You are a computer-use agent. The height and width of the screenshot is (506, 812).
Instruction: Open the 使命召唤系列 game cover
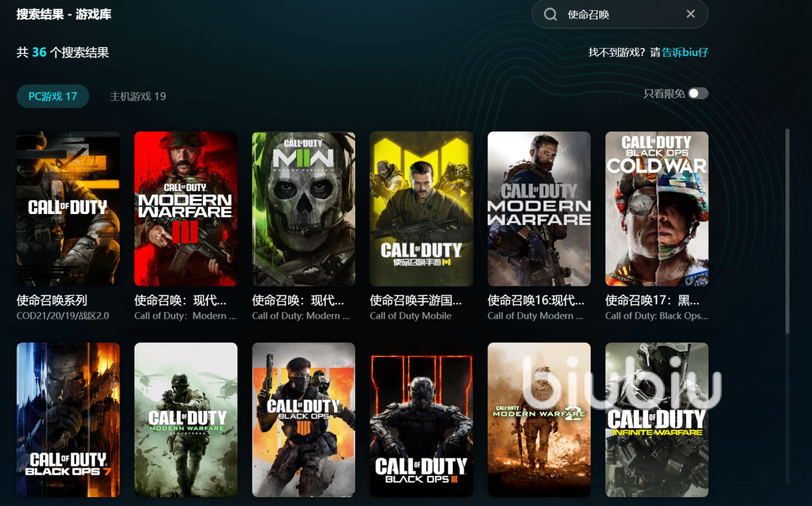pos(68,208)
